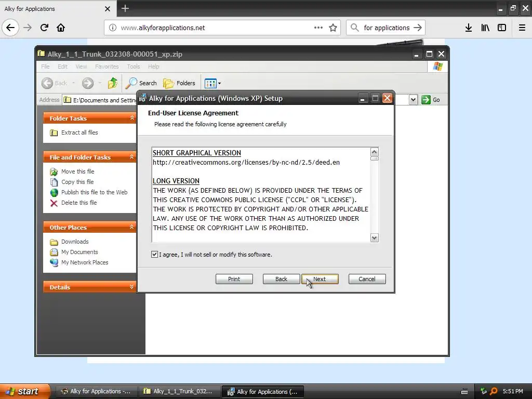Click the browser search field

click(x=386, y=28)
